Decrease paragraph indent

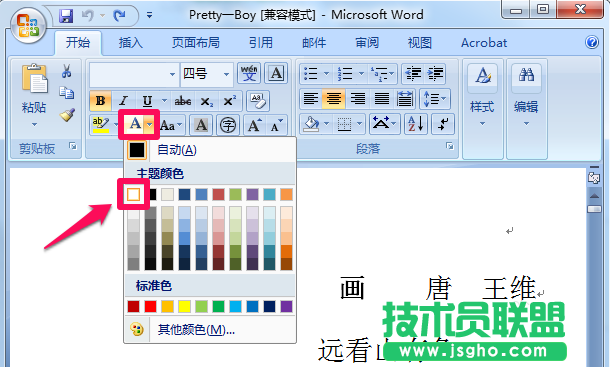(x=412, y=73)
